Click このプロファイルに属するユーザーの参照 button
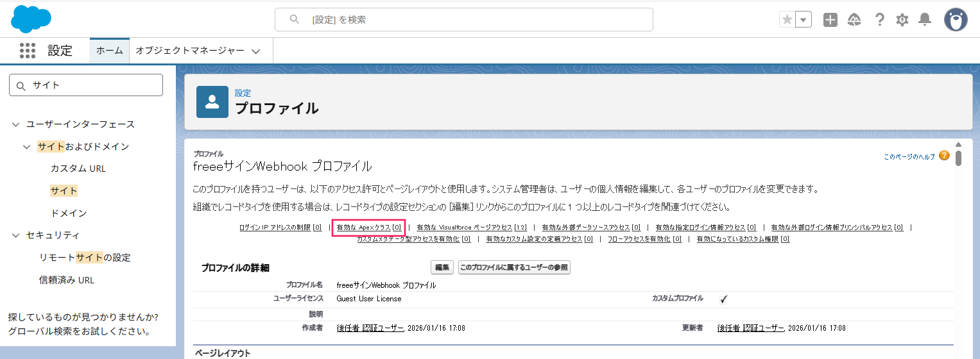This screenshot has height=359, width=980. 514,267
